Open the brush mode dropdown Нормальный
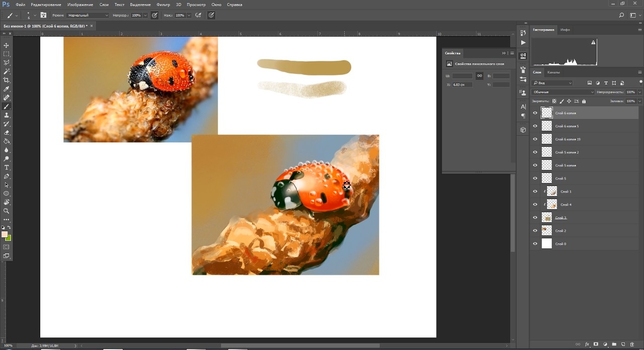644x350 pixels. [x=88, y=15]
